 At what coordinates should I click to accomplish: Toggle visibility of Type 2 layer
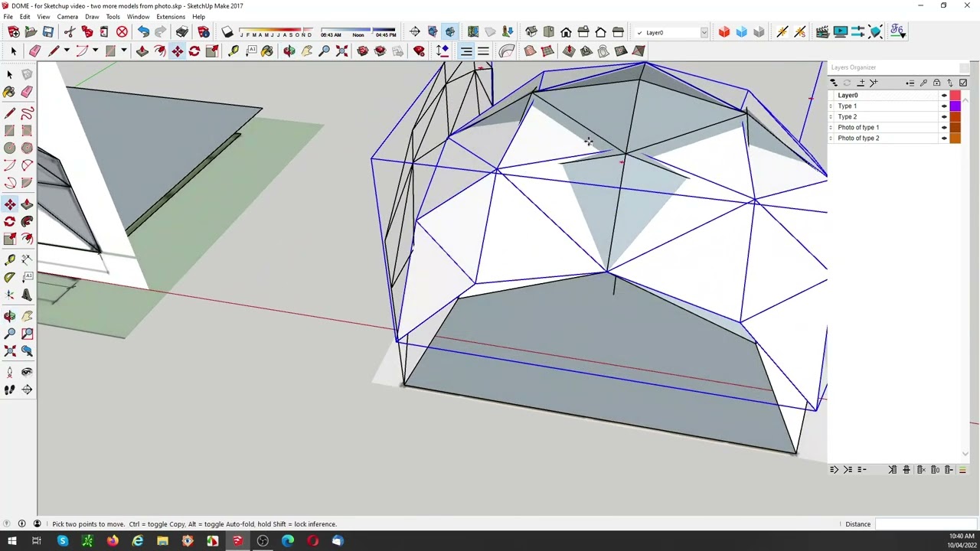point(944,117)
